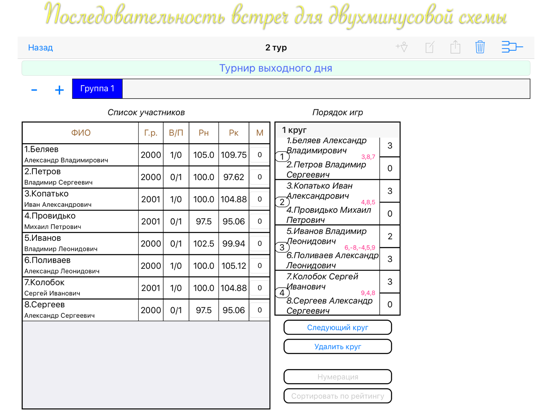Viewport: 552px width, 414px height.
Task: Select participant 8.Сергеев in the list
Action: [x=80, y=310]
